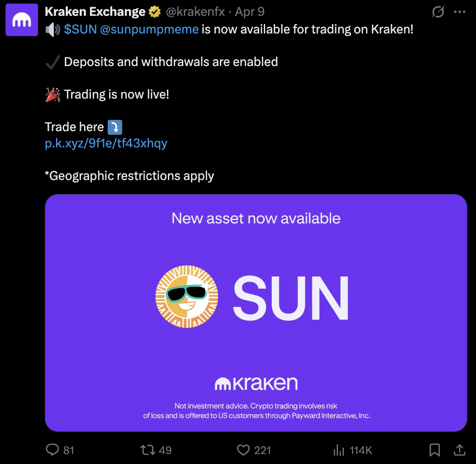Viewport: 476px width, 464px height.
Task: Open the SUN sunglasses logo image
Action: coord(187,297)
